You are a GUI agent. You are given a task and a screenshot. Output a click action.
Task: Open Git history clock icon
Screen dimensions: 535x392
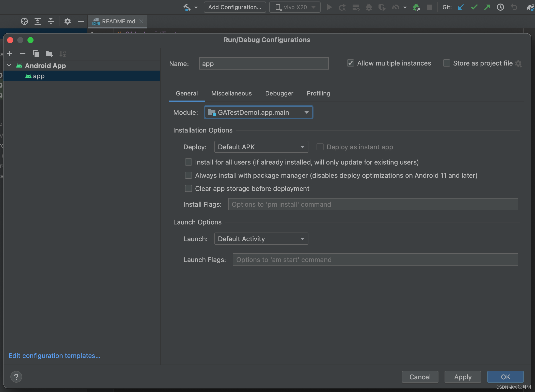(x=500, y=7)
